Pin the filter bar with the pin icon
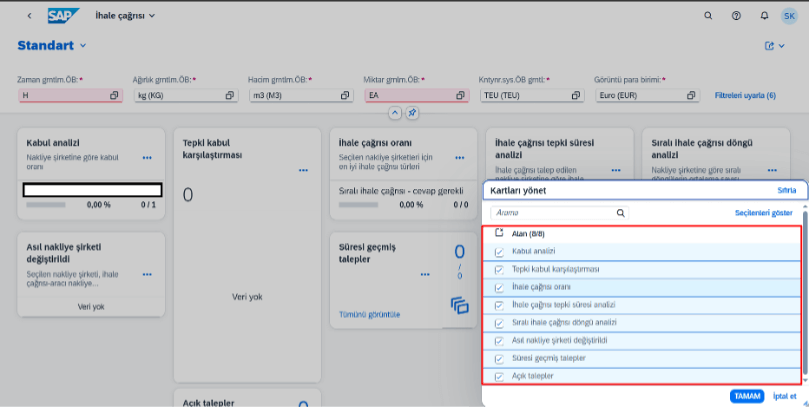 [x=413, y=114]
